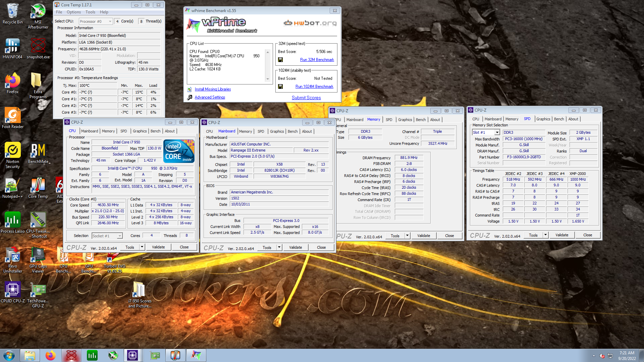Select the CPU-Tweaker shortcut icon
Screen dimensions: 644x362
click(38, 225)
